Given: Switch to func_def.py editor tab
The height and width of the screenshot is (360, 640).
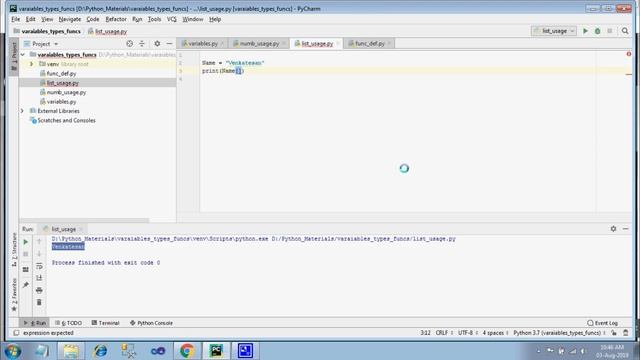Looking at the screenshot, I should pos(369,43).
